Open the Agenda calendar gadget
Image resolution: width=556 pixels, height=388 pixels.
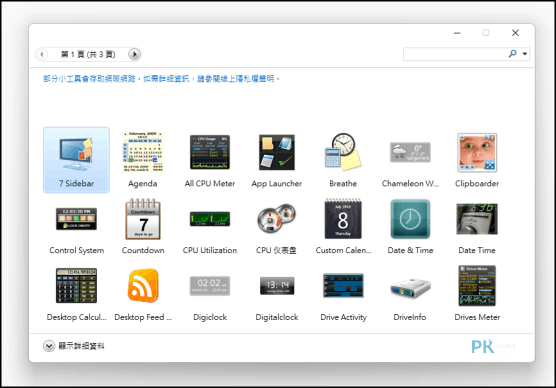(x=143, y=152)
